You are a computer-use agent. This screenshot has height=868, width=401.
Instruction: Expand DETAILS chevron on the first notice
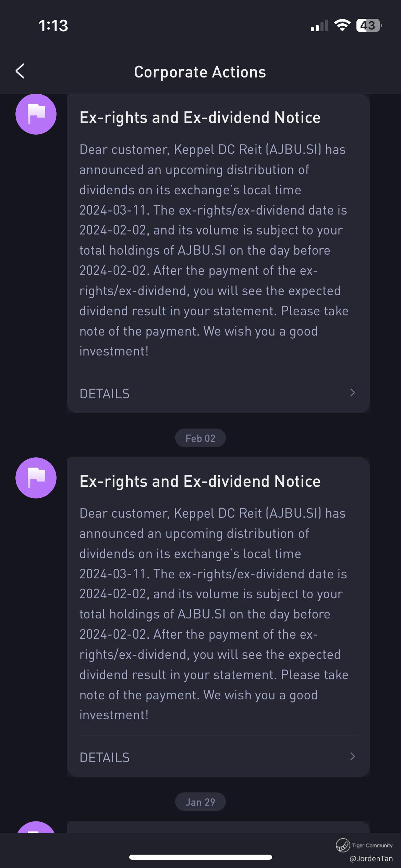point(352,393)
